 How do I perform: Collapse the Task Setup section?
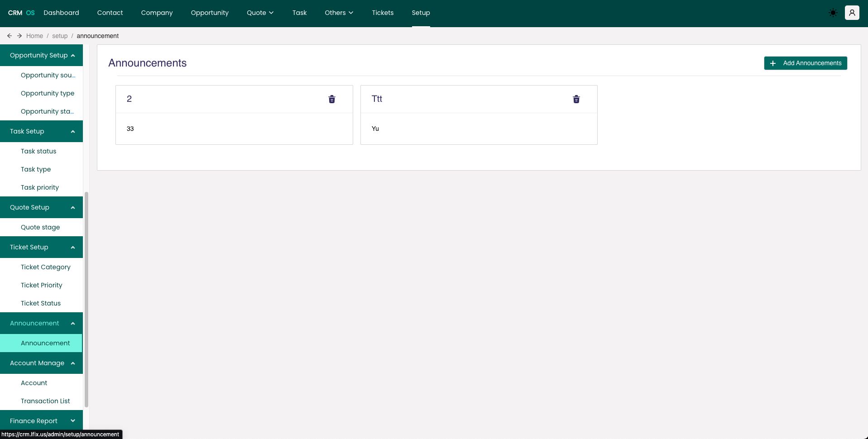72,132
